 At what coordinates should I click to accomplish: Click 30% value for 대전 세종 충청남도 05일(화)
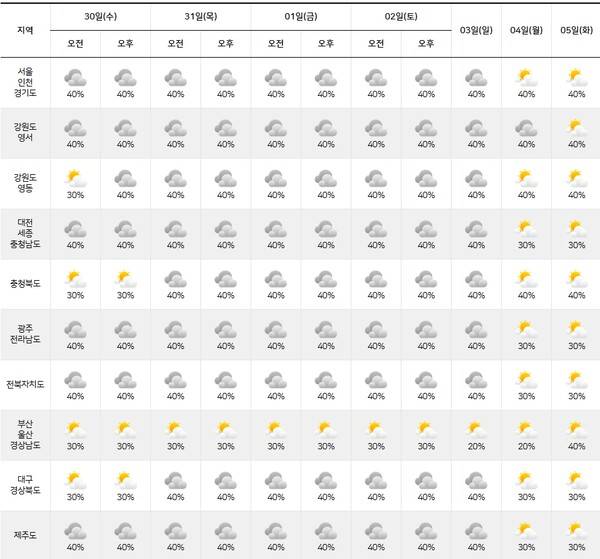point(576,245)
